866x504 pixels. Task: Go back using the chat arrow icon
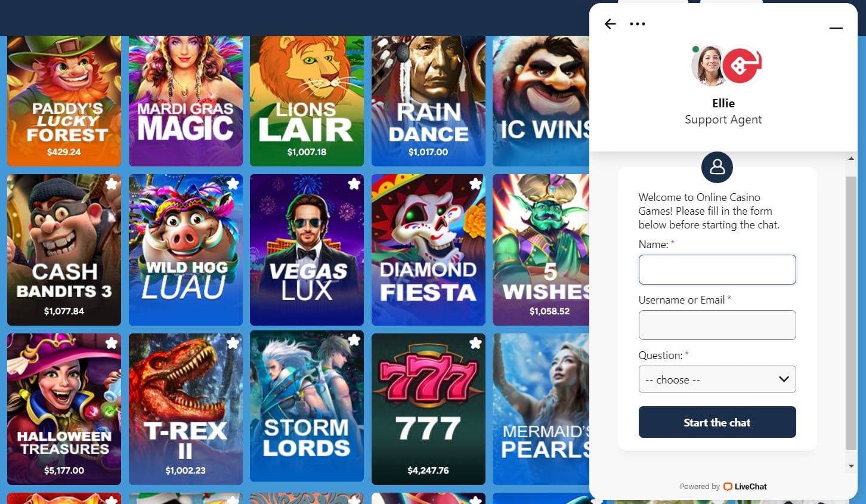click(610, 24)
